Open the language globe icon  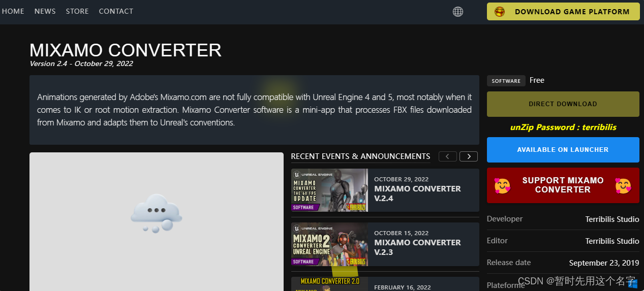(x=458, y=12)
